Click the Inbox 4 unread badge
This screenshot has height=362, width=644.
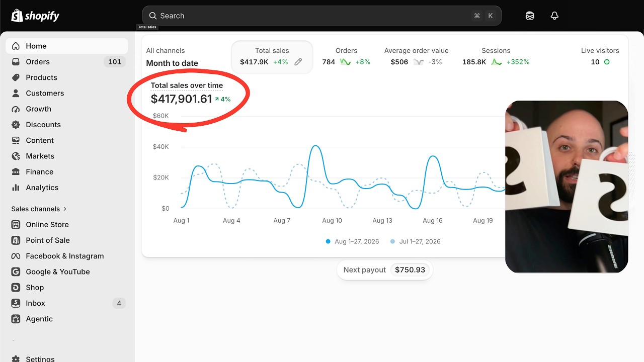pyautogui.click(x=119, y=303)
